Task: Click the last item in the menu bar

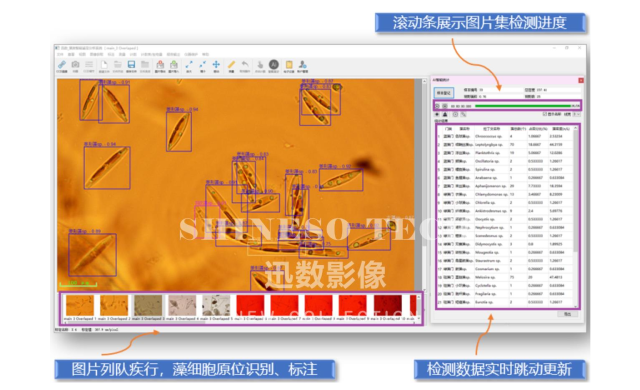Action: tap(205, 54)
